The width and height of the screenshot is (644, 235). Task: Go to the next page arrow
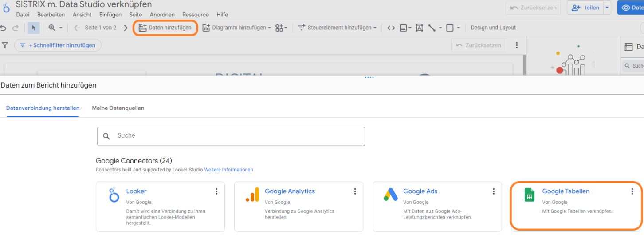[x=124, y=28]
